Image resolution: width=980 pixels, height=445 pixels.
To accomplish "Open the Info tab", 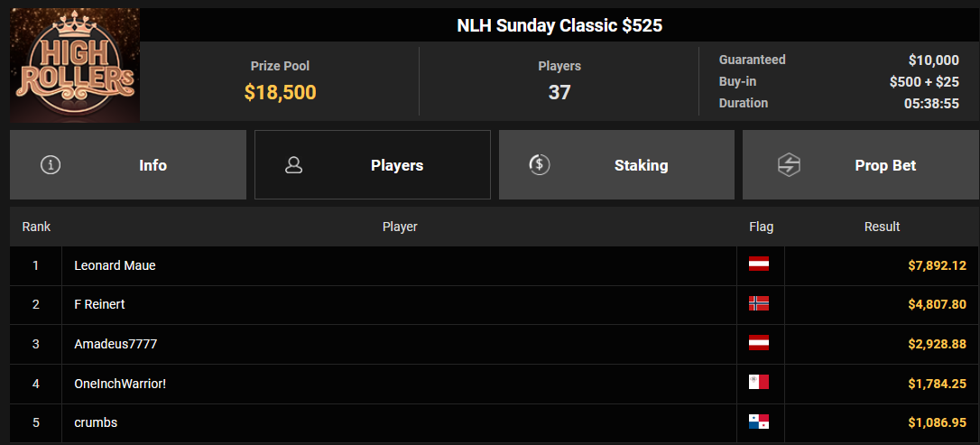I will 128,165.
